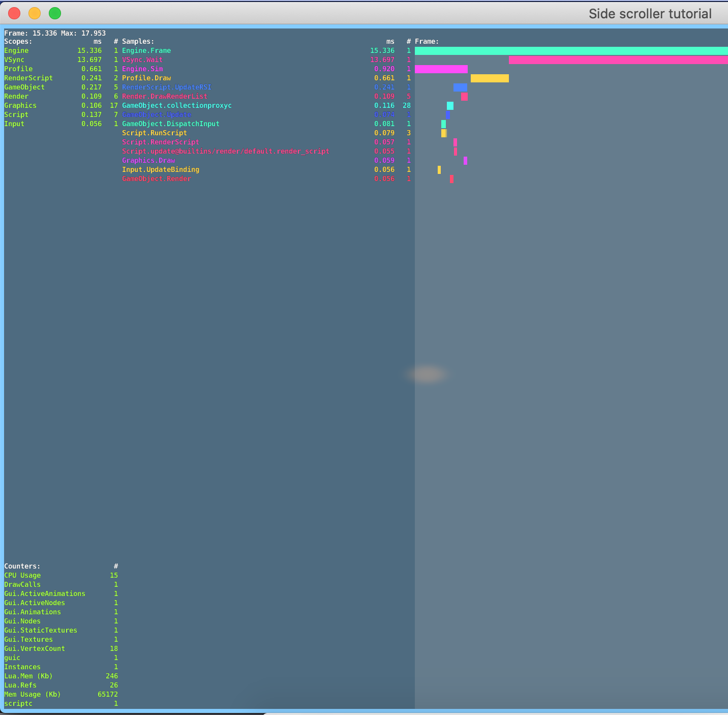The height and width of the screenshot is (715, 728).
Task: Select the RenderScript.UpdateRSI sample
Action: click(167, 87)
